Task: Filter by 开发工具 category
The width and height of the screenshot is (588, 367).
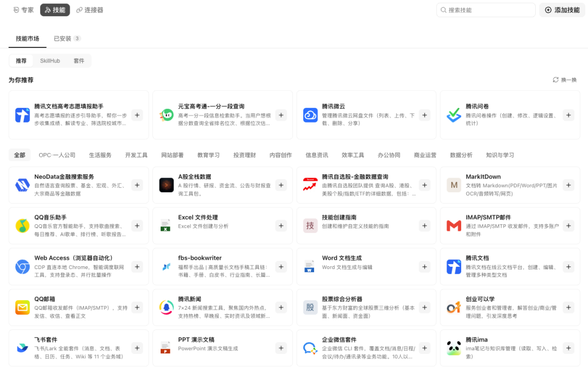Action: click(136, 155)
